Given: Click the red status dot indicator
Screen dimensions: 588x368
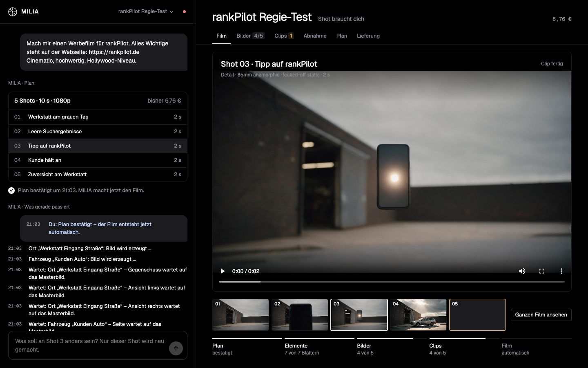Looking at the screenshot, I should pyautogui.click(x=184, y=11).
